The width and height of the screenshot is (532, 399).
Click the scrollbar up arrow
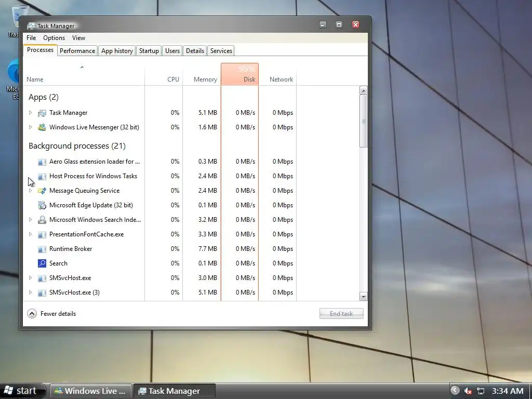point(363,90)
